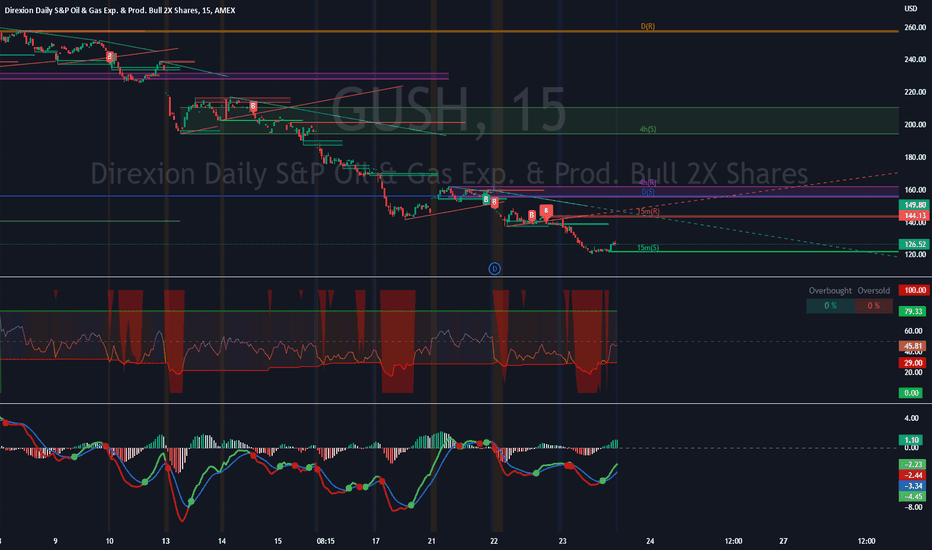Click the 24 date on time axis
This screenshot has width=932, height=550.
650,541
